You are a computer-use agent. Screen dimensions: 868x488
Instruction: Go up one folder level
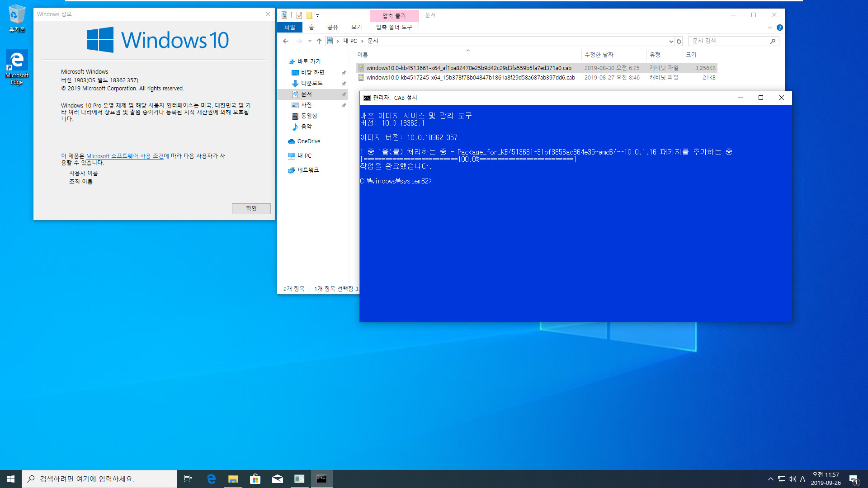319,41
